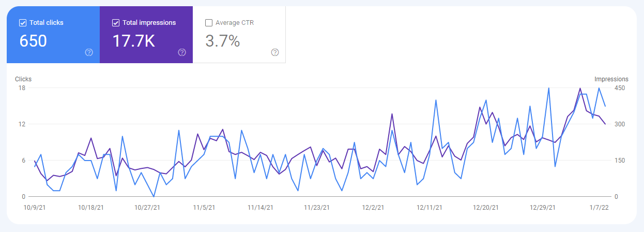Viewport: 644px width, 232px height.
Task: Select the 11/5/21 date label
Action: (204, 208)
